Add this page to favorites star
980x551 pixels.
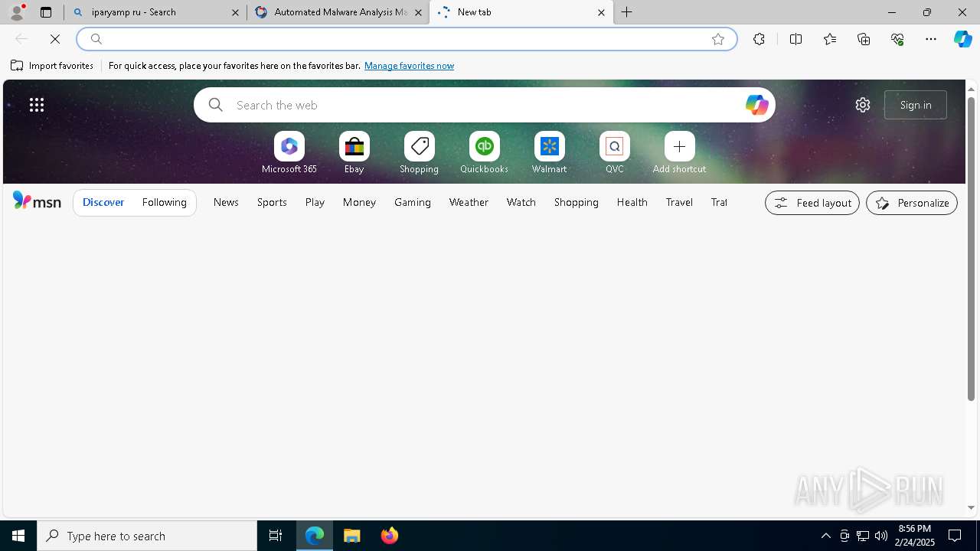coord(718,39)
